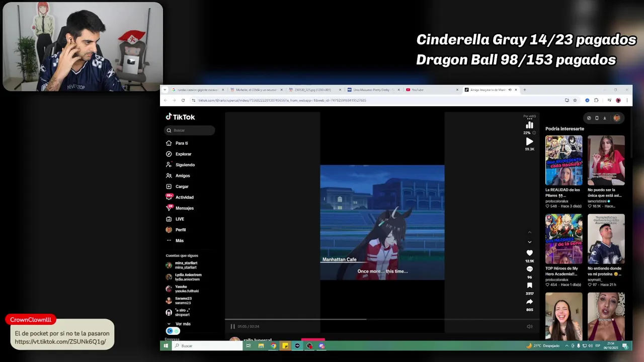The image size is (644, 362).
Task: Save the video with the bookmark icon
Action: point(529,286)
